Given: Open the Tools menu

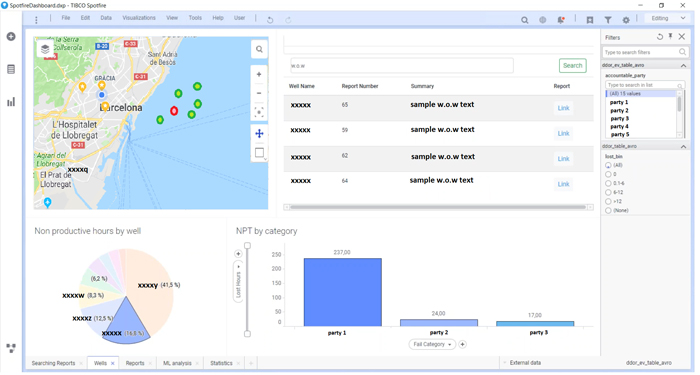Looking at the screenshot, I should point(195,18).
